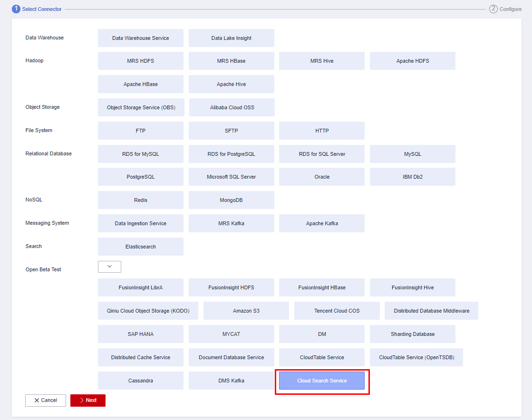Select the Data Warehouse Service connector
Viewport: 532px width, 420px height.
pos(141,38)
